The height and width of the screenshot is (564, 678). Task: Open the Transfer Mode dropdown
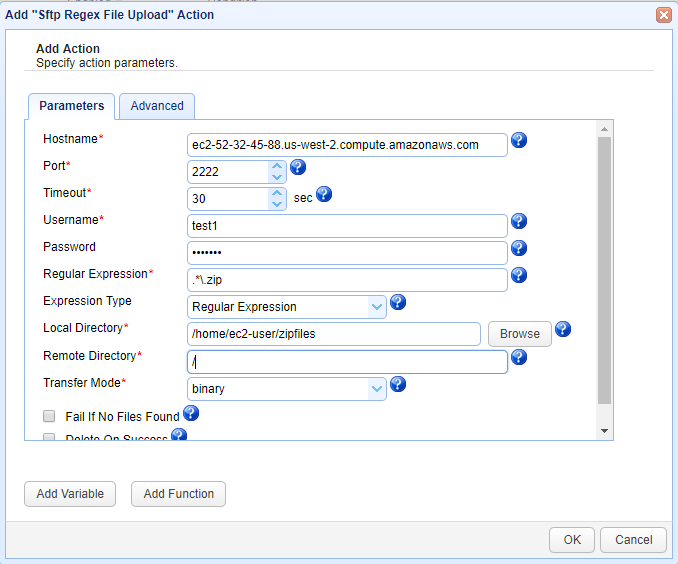376,388
